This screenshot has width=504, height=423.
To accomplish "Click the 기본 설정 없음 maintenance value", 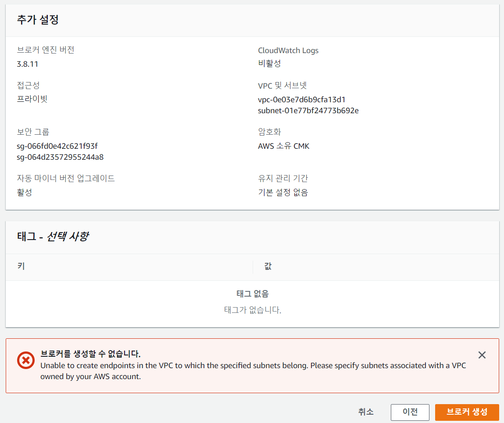I will (x=283, y=193).
